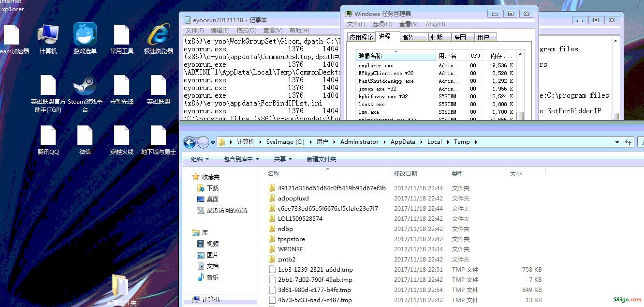The height and width of the screenshot is (307, 644).
Task: Open the 穿越火线 desktop icon
Action: tap(122, 140)
